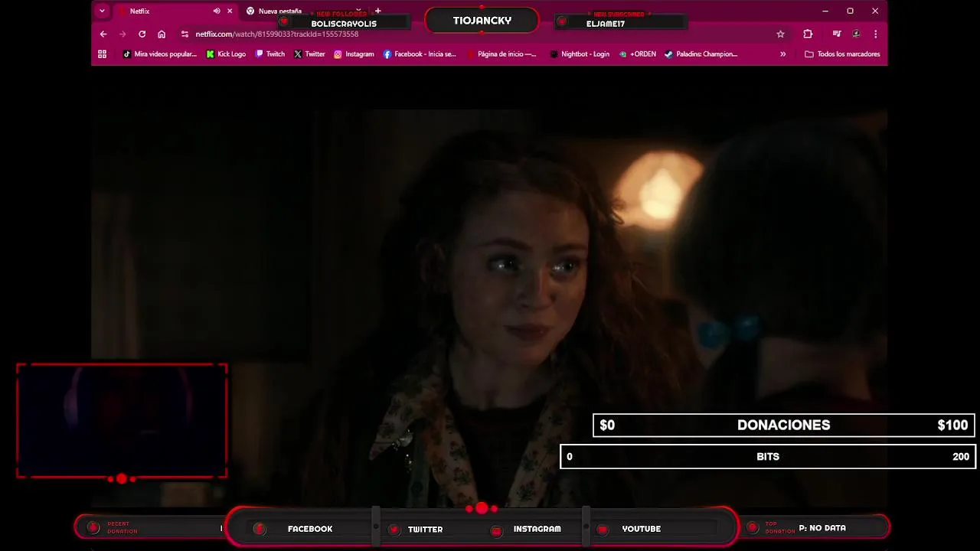This screenshot has height=551, width=980.
Task: Maximize the browser window
Action: coord(850,11)
